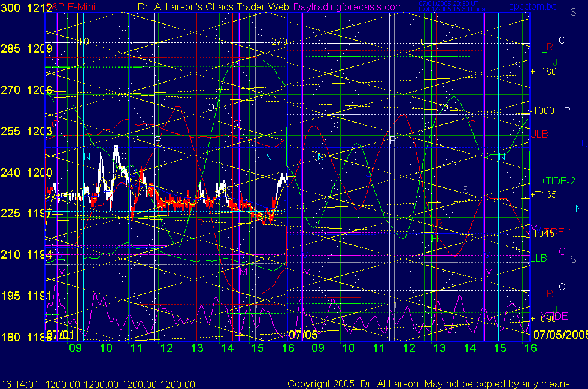The height and width of the screenshot is (389, 588).
Task: Select the "195 1191" price axis label
Action: coord(26,296)
